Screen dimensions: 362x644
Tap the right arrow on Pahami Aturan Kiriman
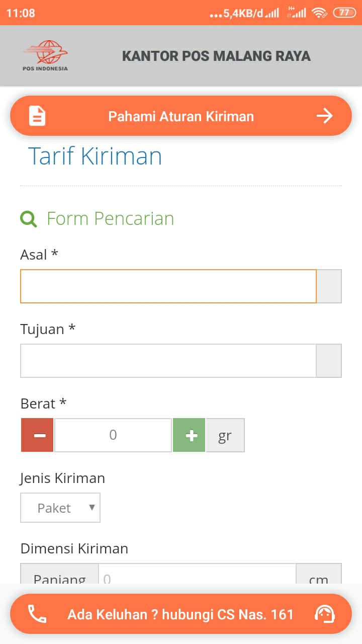(x=325, y=116)
